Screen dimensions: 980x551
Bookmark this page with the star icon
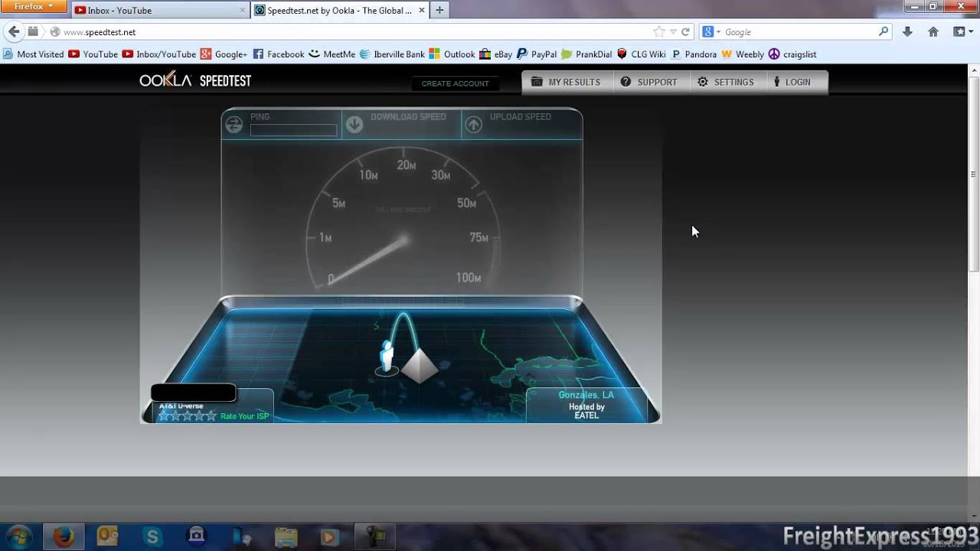659,32
